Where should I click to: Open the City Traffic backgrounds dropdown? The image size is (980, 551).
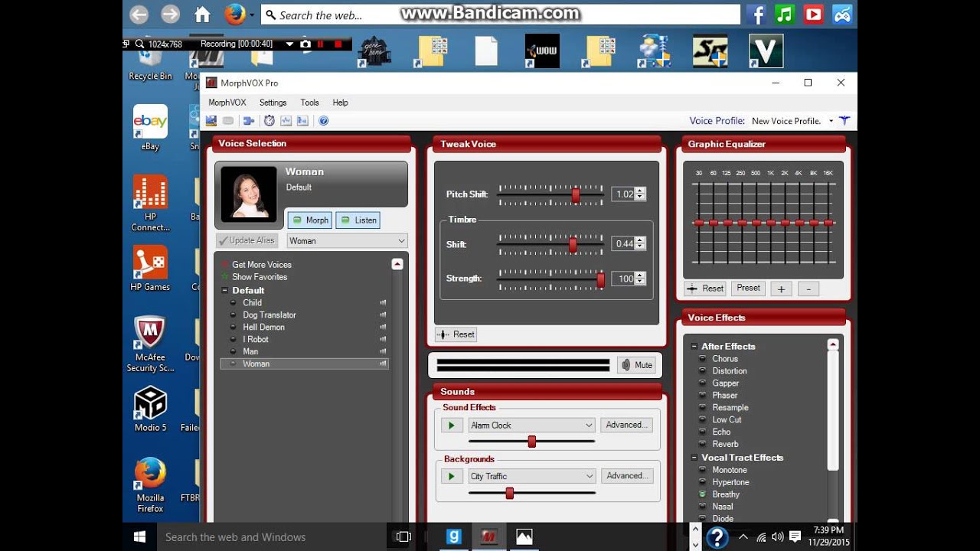531,476
